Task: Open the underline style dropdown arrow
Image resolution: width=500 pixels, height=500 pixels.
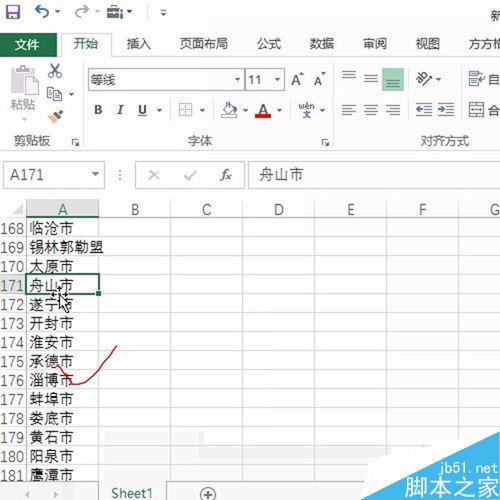Action: point(160,110)
